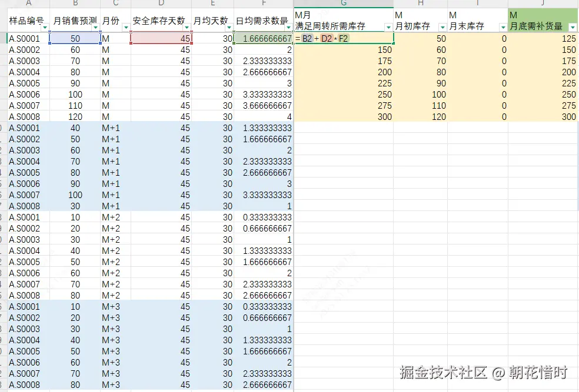Select sales forecast 70 for A.S0007 M+3

click(75, 374)
